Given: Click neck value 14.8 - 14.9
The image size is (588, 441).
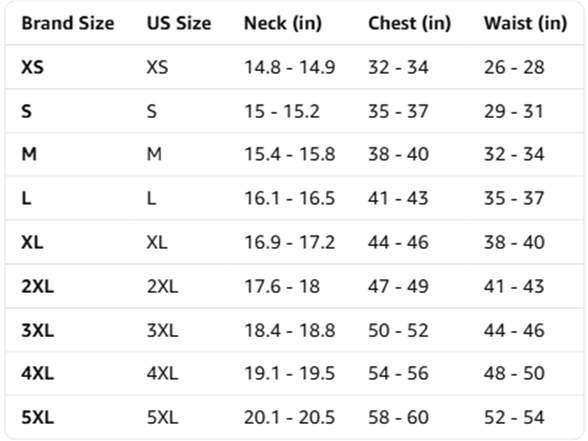Looking at the screenshot, I should pyautogui.click(x=290, y=68).
